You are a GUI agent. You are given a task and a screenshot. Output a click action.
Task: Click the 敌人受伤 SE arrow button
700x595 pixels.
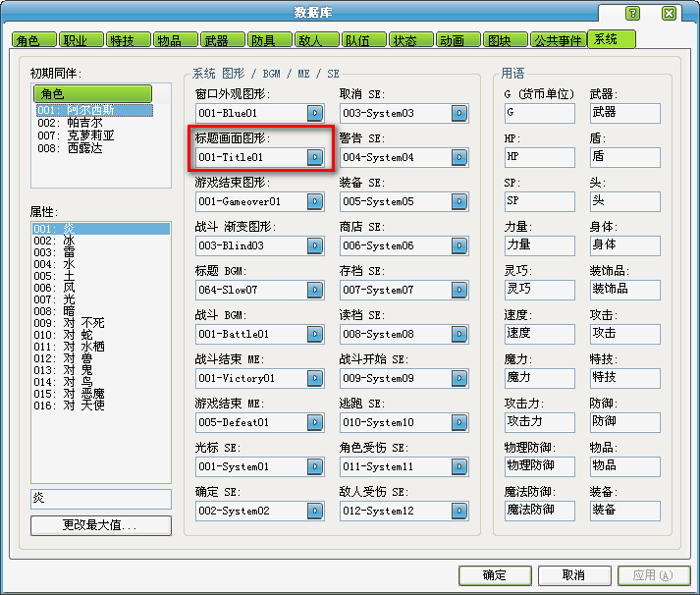(x=458, y=511)
